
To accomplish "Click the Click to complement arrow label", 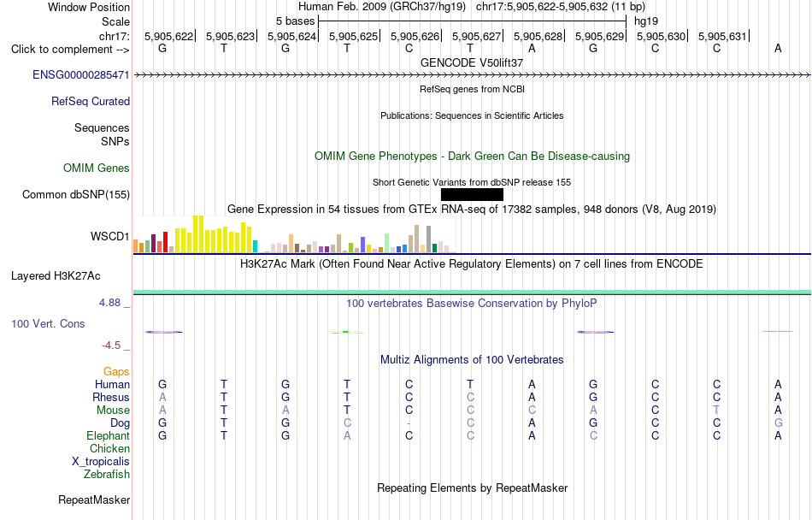I will pyautogui.click(x=70, y=50).
